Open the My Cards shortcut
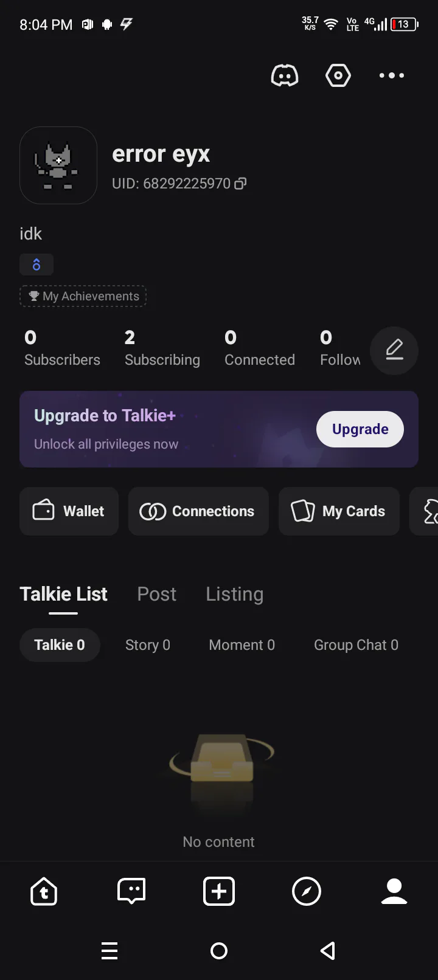438x980 pixels. pyautogui.click(x=339, y=511)
